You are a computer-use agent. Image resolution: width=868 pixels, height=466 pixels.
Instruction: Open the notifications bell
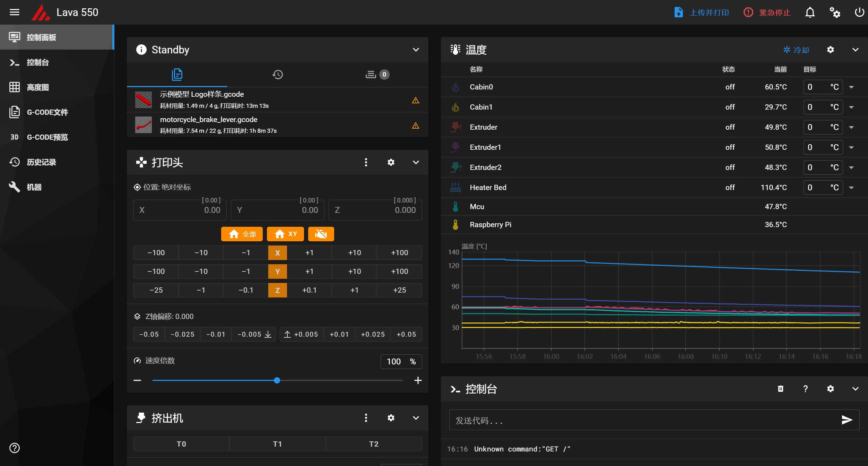810,12
